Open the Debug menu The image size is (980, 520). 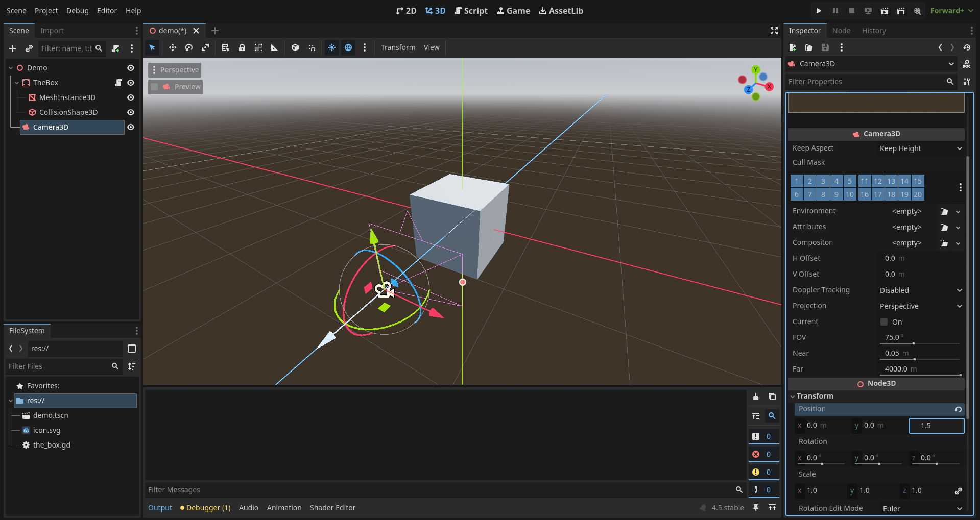click(x=77, y=10)
